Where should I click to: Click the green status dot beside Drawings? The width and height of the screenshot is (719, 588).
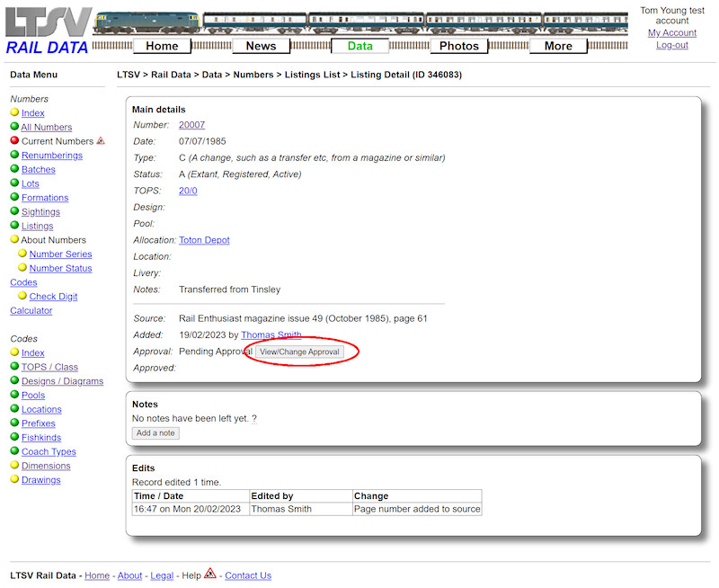click(13, 479)
